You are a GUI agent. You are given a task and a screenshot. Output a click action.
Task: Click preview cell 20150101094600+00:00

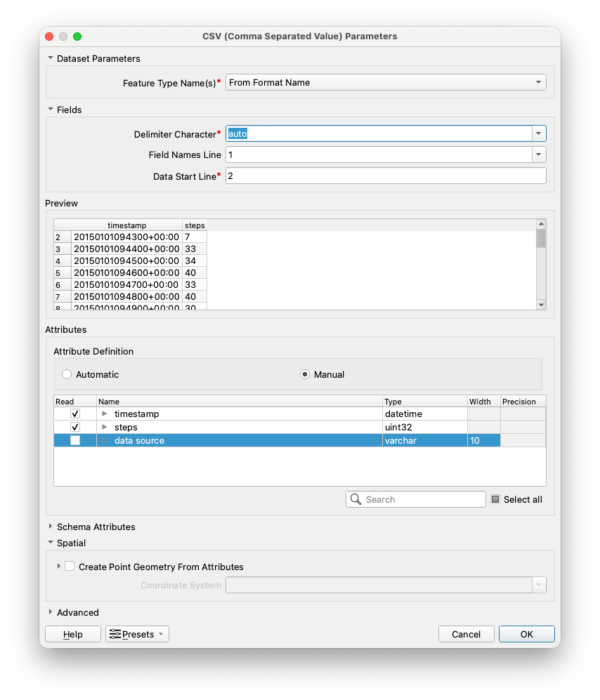pyautogui.click(x=126, y=272)
